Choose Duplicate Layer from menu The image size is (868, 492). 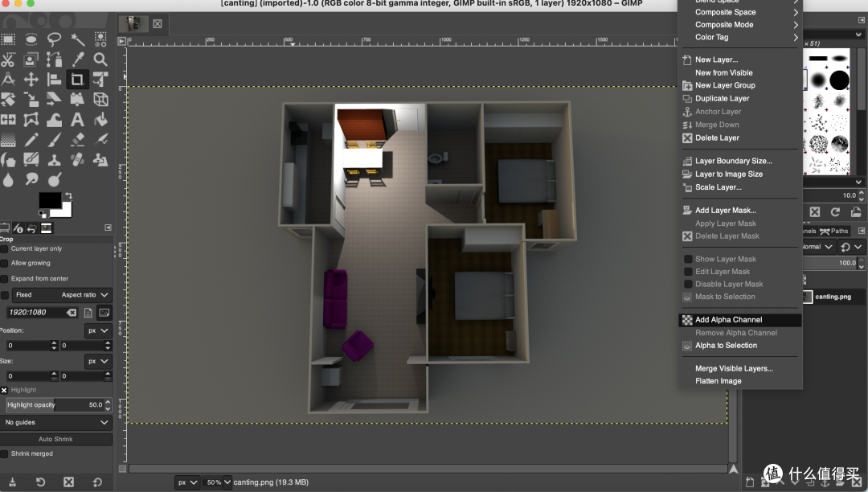click(740, 99)
